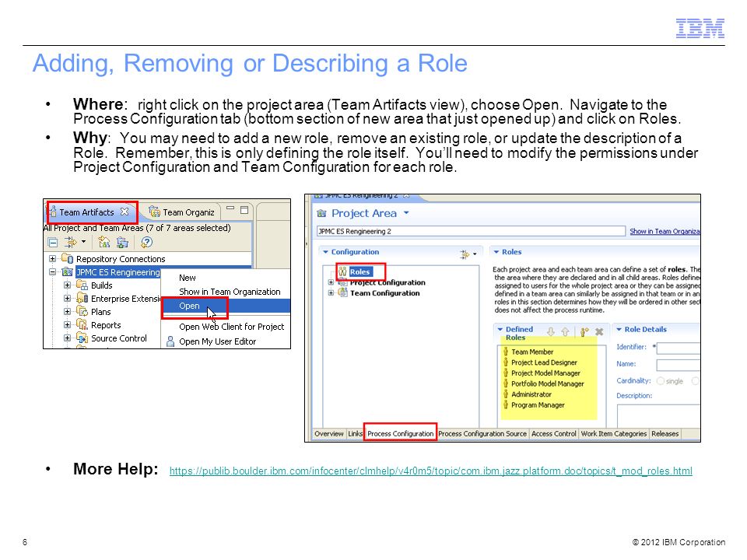Image resolution: width=747 pixels, height=560 pixels.
Task: Click the repository folder toolbar icon in Team Artifacts
Action: click(122, 243)
